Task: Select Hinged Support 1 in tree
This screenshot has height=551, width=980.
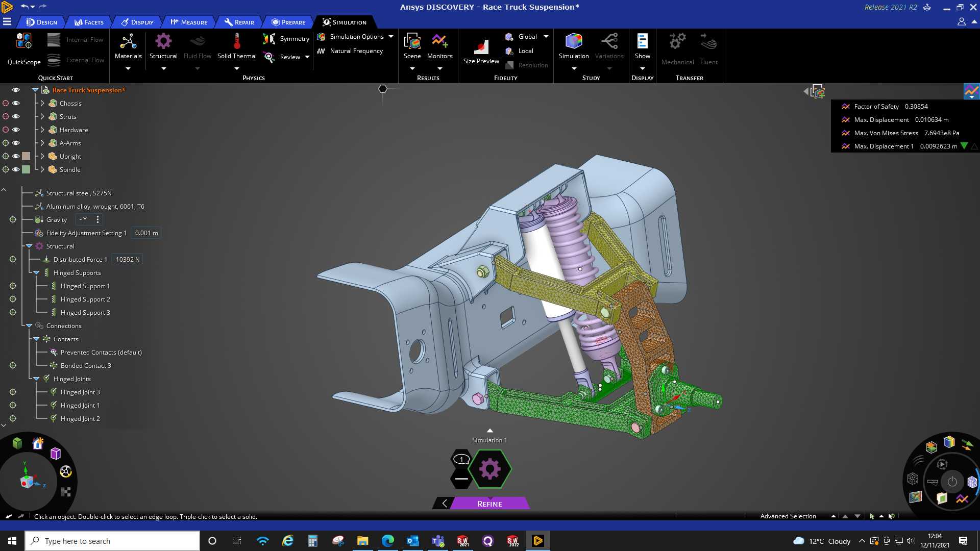Action: point(85,286)
